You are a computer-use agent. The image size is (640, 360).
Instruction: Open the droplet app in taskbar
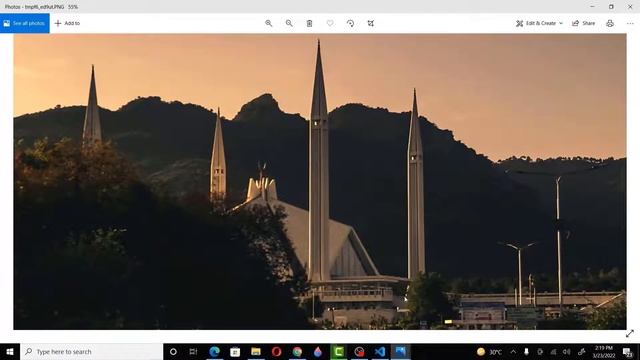pyautogui.click(x=318, y=351)
